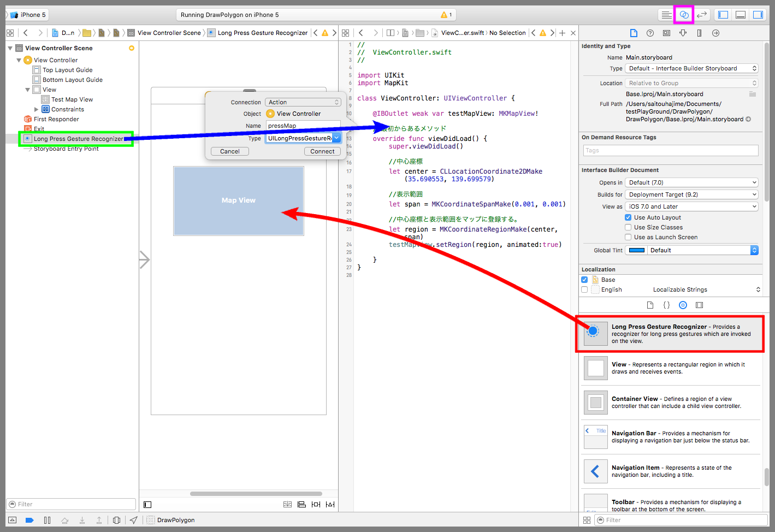Enable Use as Launch Screen checkbox
The image size is (775, 532).
628,237
